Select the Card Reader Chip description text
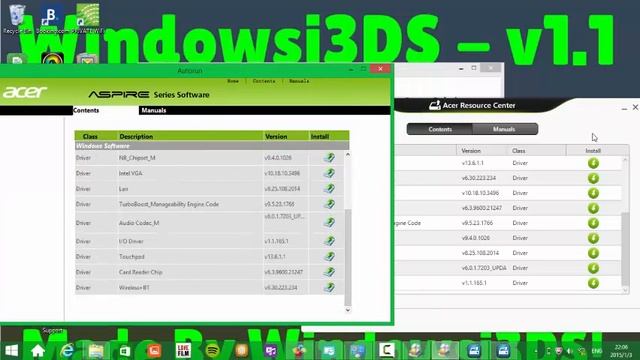 (140, 272)
